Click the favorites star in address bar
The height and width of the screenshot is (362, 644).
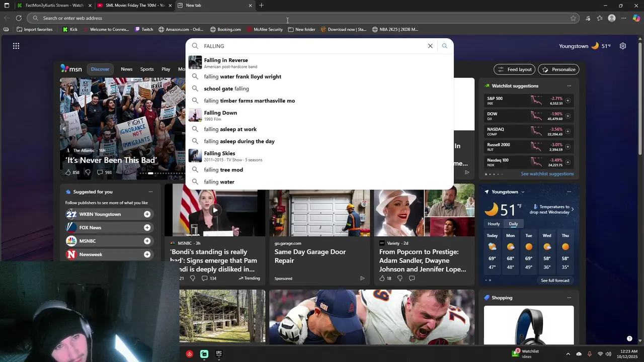tap(573, 18)
